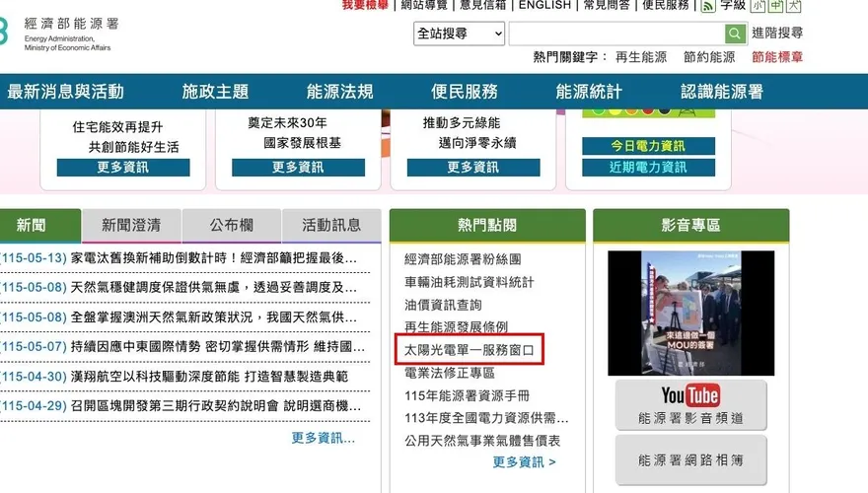Select the 新聞 tab

[x=39, y=225]
